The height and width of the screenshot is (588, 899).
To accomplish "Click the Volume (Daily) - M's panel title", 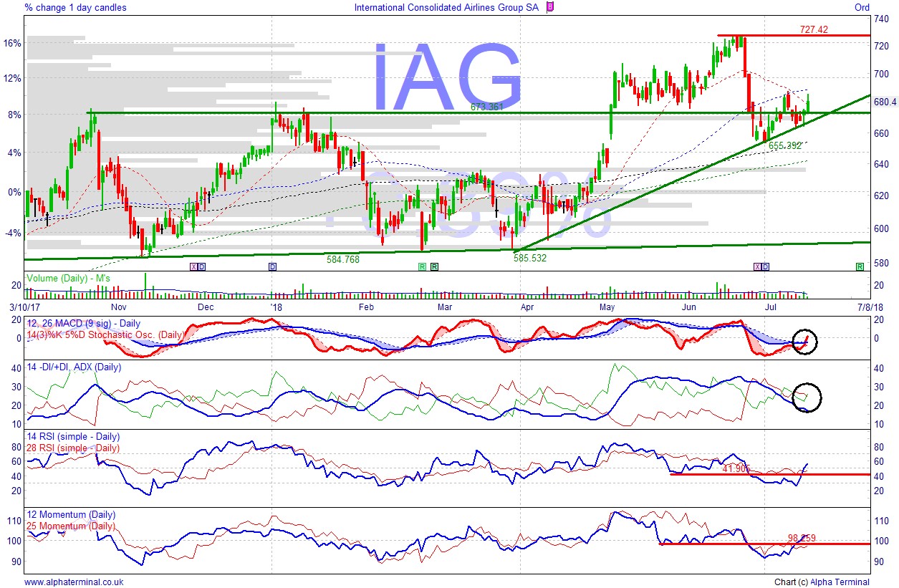I will 68,278.
